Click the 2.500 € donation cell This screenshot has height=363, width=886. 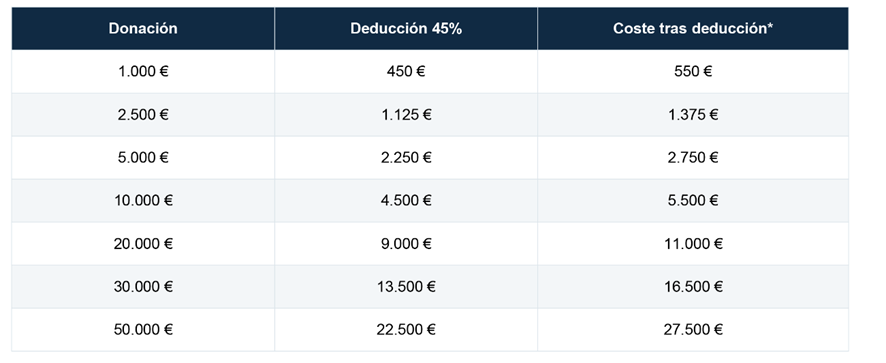tap(143, 115)
